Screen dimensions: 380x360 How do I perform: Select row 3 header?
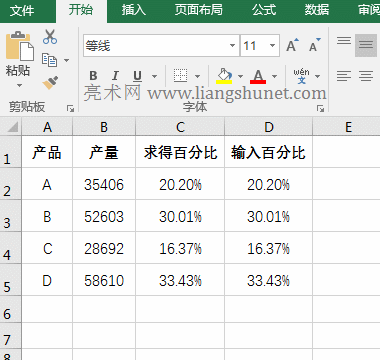pyautogui.click(x=11, y=216)
